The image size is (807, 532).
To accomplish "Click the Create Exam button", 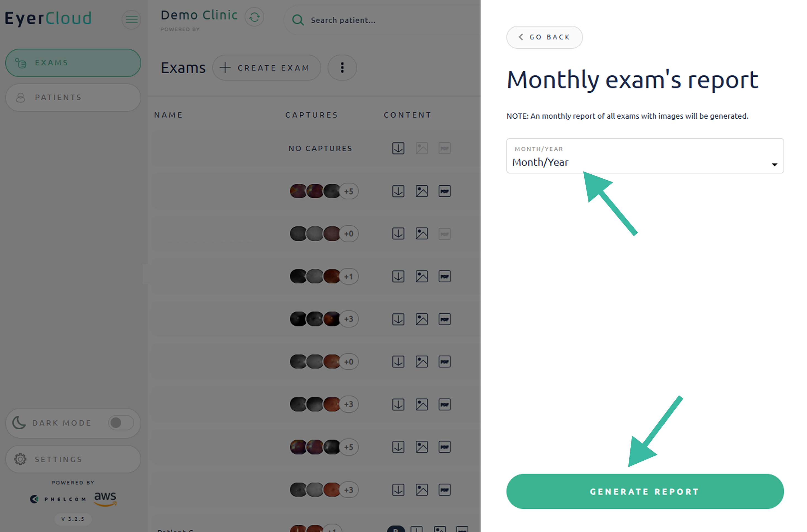I will pyautogui.click(x=267, y=68).
